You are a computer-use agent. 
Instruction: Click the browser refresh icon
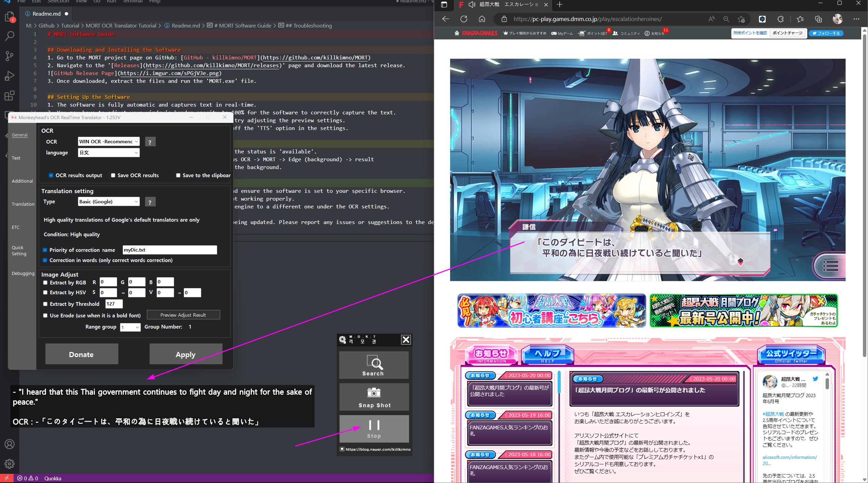click(x=464, y=19)
